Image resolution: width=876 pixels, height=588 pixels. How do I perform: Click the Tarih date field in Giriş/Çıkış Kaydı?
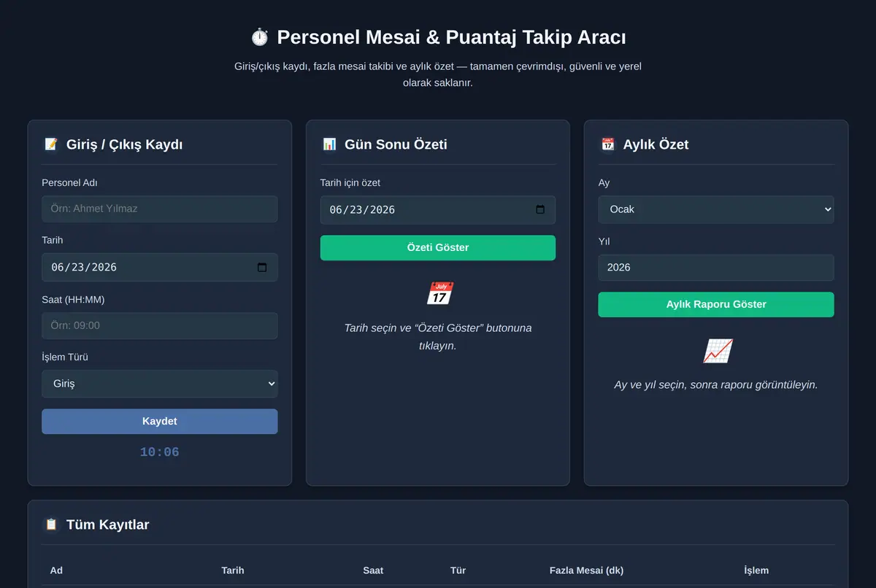pos(160,267)
